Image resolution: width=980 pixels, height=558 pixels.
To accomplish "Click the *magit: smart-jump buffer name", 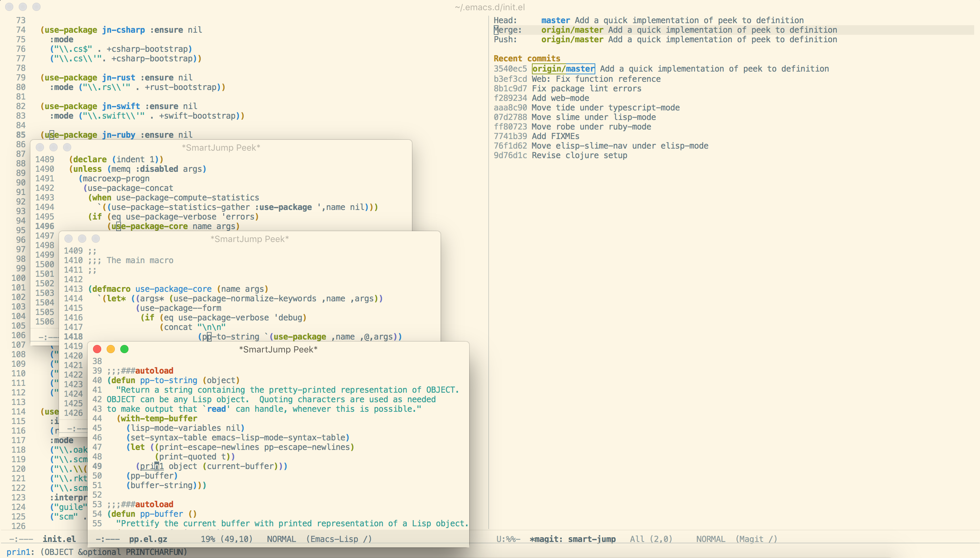I will tap(572, 539).
